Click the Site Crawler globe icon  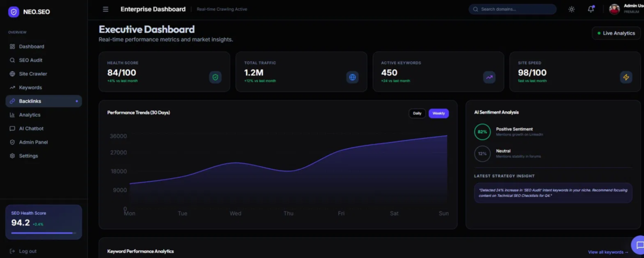coord(13,74)
